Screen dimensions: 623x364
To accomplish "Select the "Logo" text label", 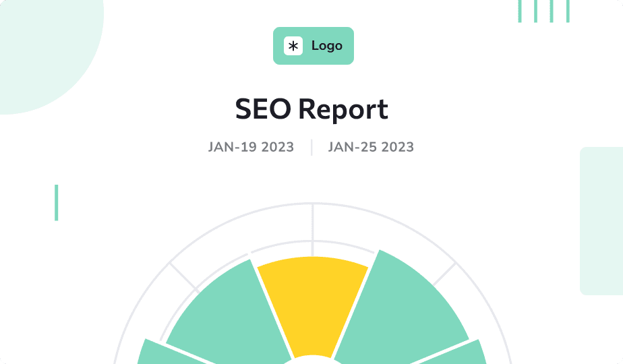I will coord(326,46).
